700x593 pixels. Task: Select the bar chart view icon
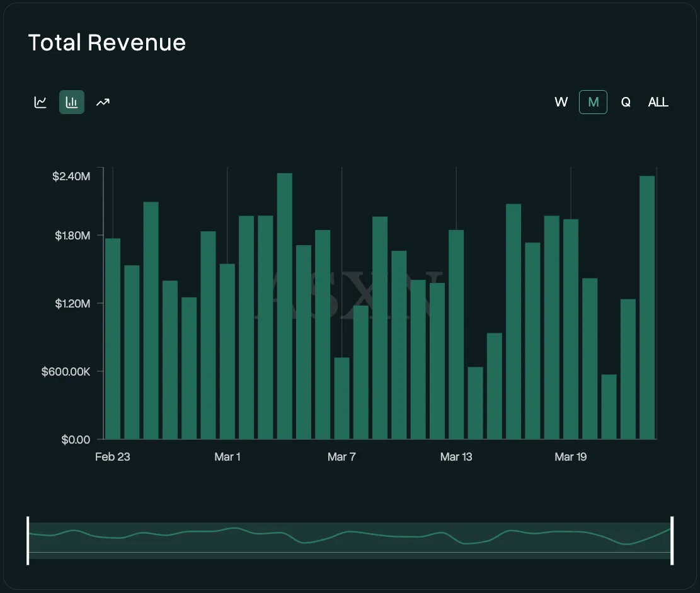72,102
